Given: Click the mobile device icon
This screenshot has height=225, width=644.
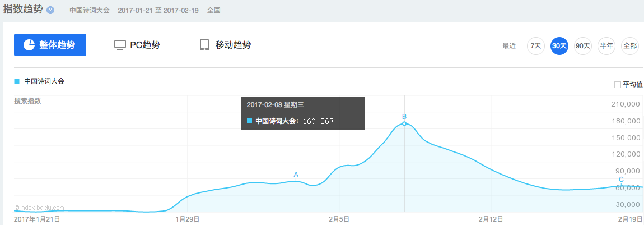Looking at the screenshot, I should (204, 45).
